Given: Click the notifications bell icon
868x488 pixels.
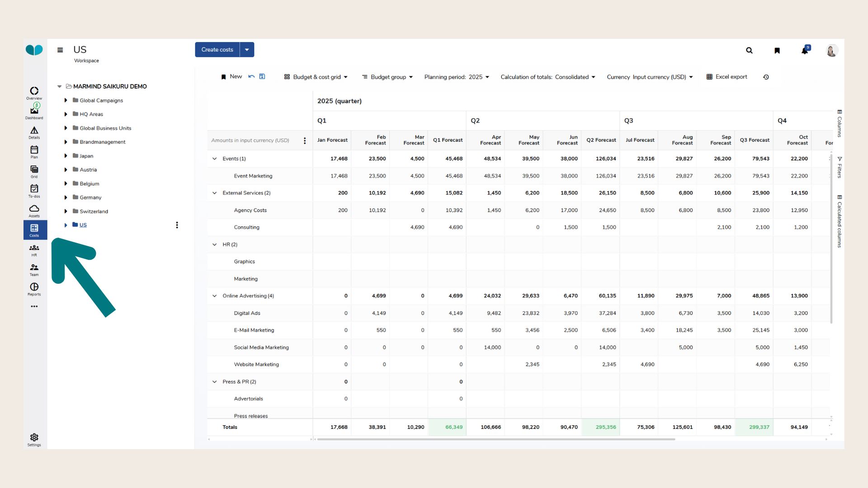Looking at the screenshot, I should pyautogui.click(x=805, y=51).
